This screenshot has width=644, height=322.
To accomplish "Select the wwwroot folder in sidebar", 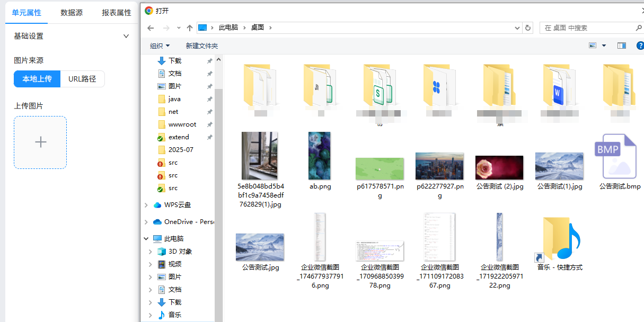I will tap(182, 124).
